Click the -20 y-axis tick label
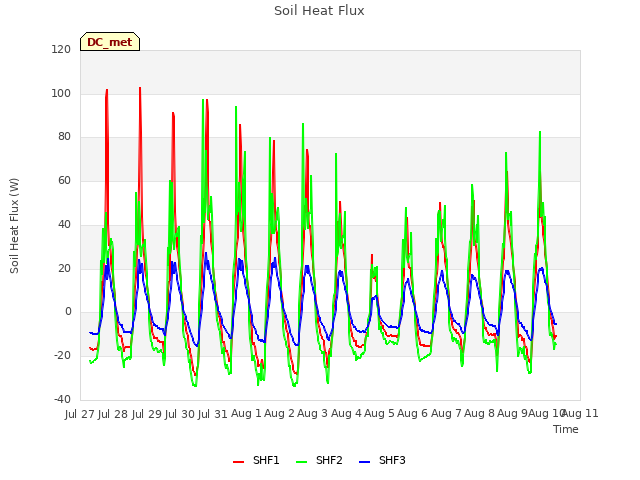The height and width of the screenshot is (480, 640). click(x=62, y=356)
